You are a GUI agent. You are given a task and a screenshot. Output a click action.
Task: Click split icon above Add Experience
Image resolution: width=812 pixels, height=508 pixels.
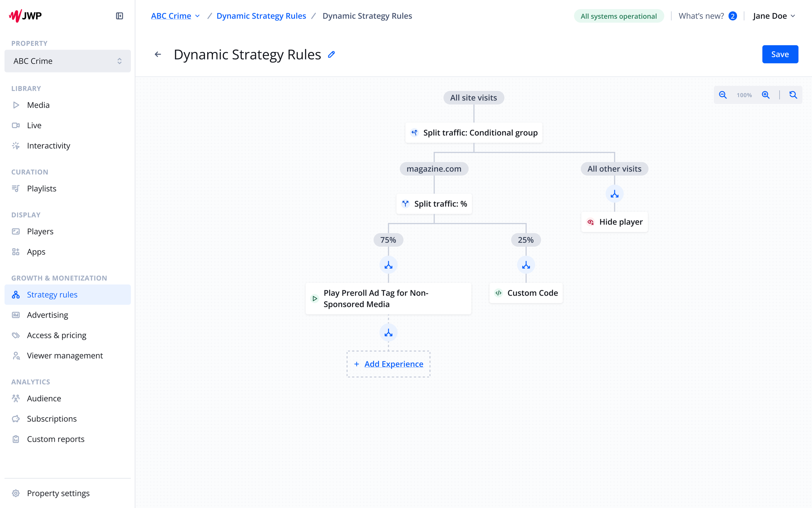click(388, 332)
